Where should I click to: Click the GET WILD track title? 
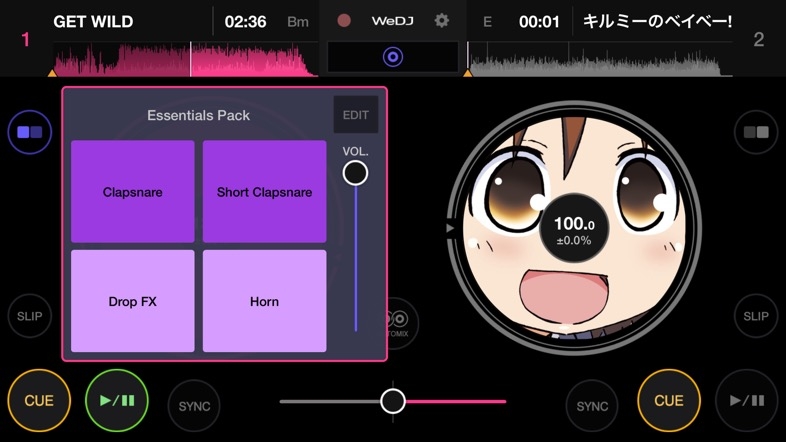(93, 22)
